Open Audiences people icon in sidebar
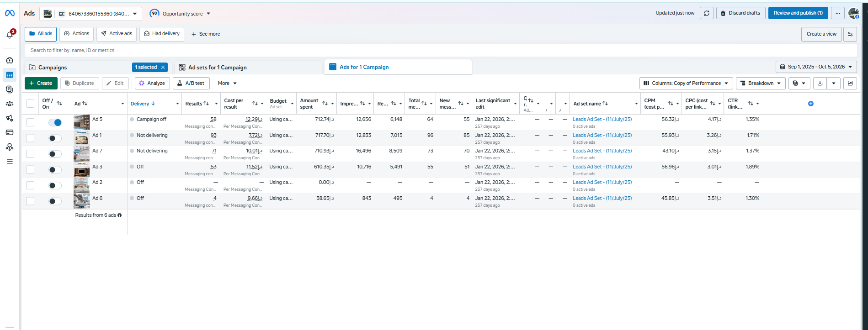The image size is (868, 330). coord(10,104)
